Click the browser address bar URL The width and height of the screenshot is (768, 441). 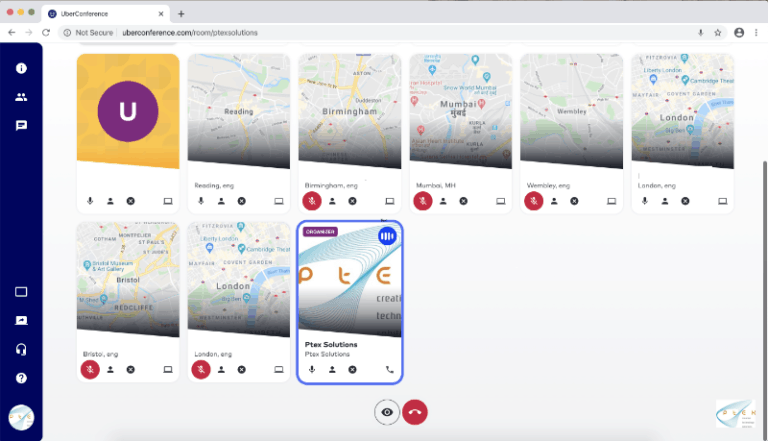(190, 32)
